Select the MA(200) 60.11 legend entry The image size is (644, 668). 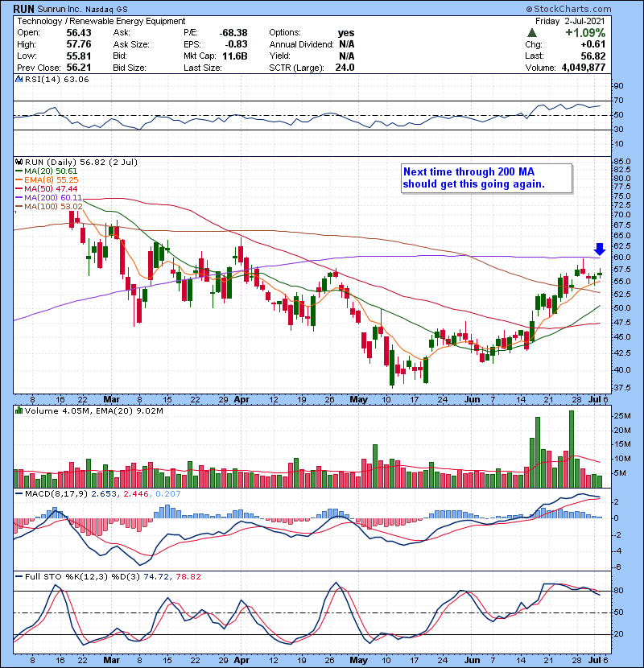(48, 198)
